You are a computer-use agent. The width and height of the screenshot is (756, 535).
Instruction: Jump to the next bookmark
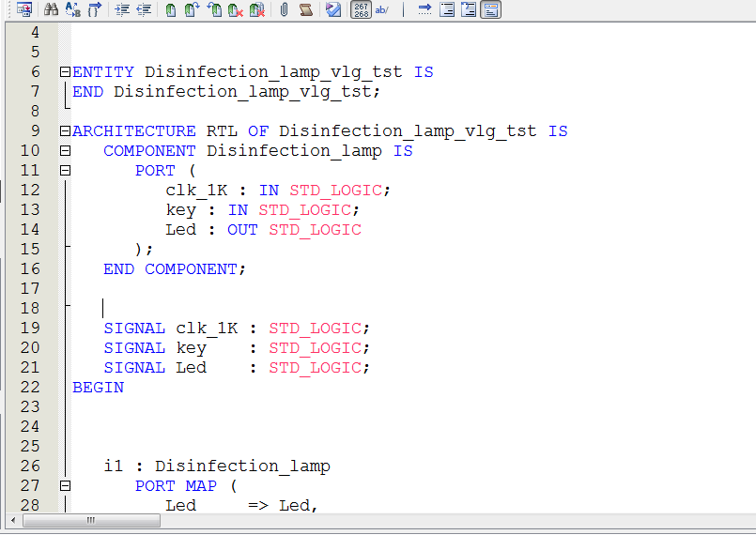(x=192, y=9)
